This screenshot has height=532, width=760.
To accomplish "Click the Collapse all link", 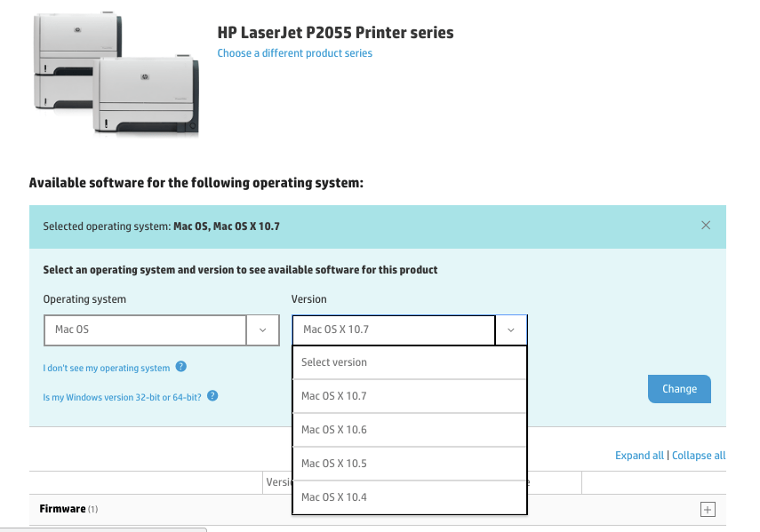I will [699, 456].
